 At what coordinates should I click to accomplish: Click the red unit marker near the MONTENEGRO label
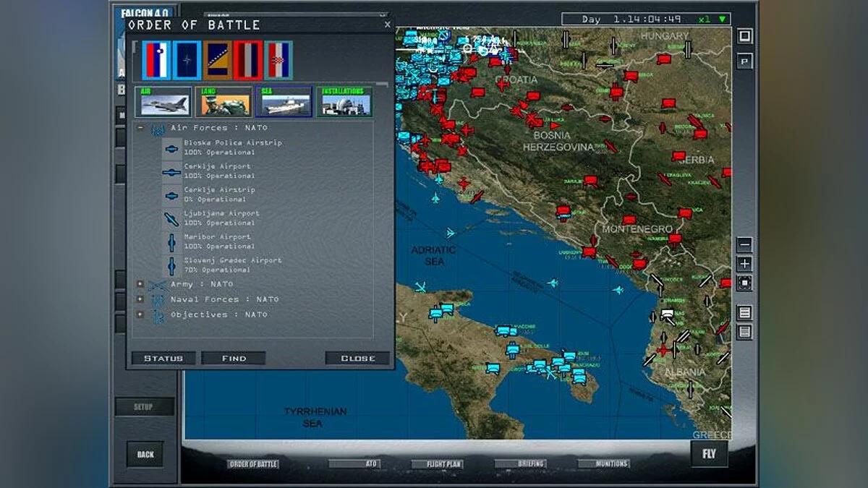(x=629, y=219)
